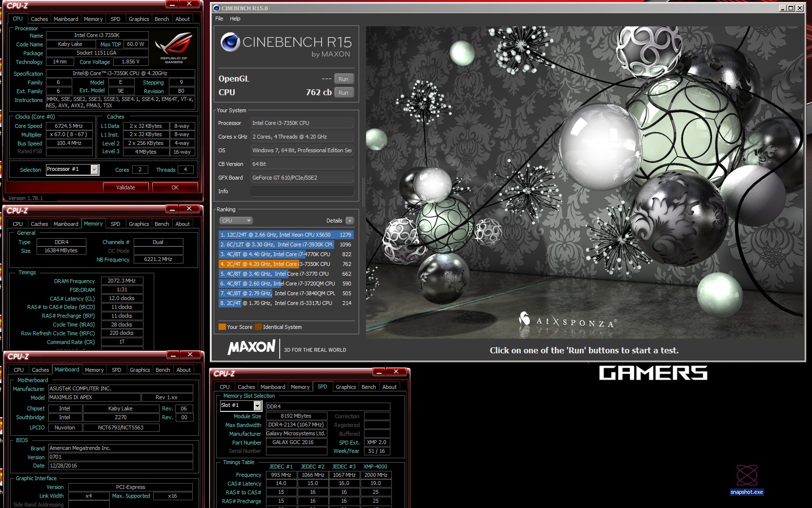Click the Identical System legend swatch

click(x=258, y=327)
